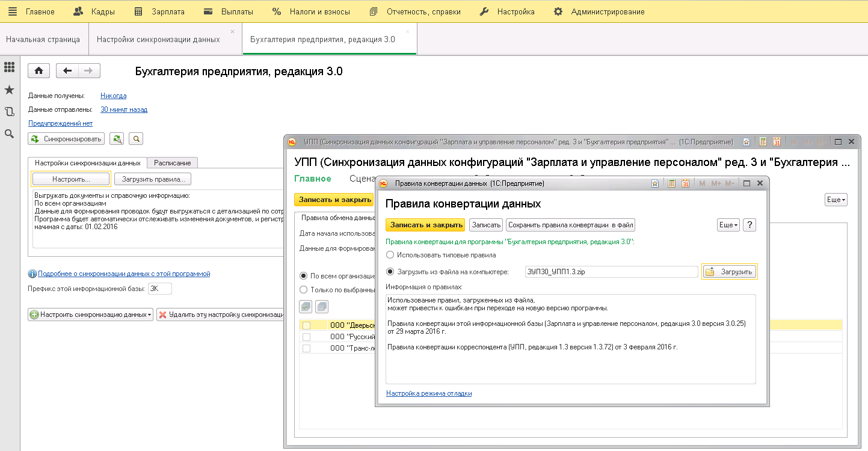Tick checkbox for ООО "Транс-л…" row
Image resolution: width=868 pixels, height=451 pixels.
pyautogui.click(x=307, y=348)
